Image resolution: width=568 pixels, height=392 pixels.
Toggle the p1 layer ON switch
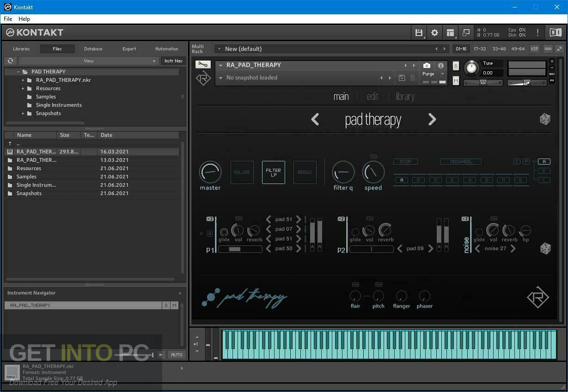coord(210,219)
